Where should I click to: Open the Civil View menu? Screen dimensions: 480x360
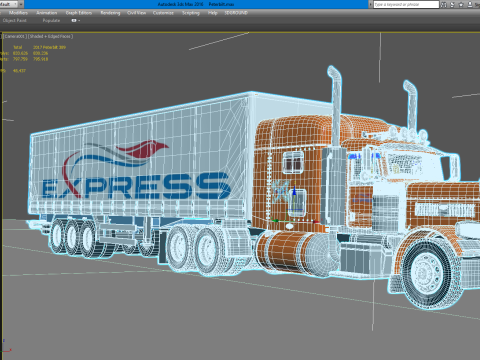tap(137, 13)
